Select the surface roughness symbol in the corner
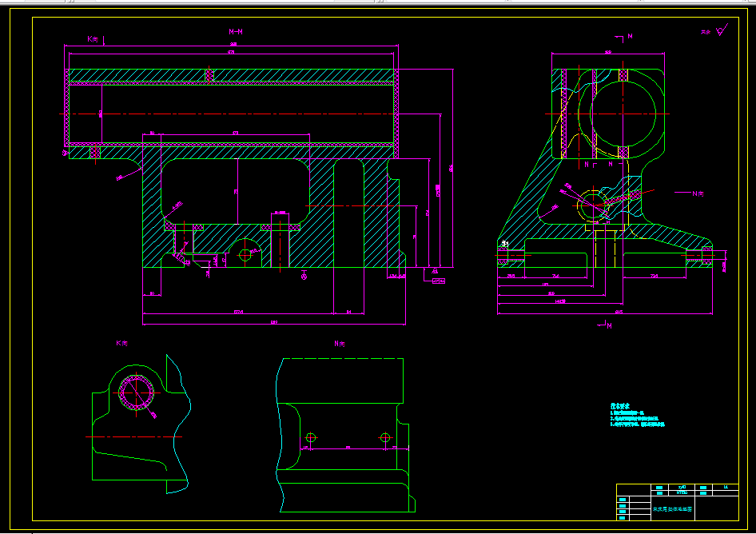Viewport: 756px width, 534px height. click(722, 30)
